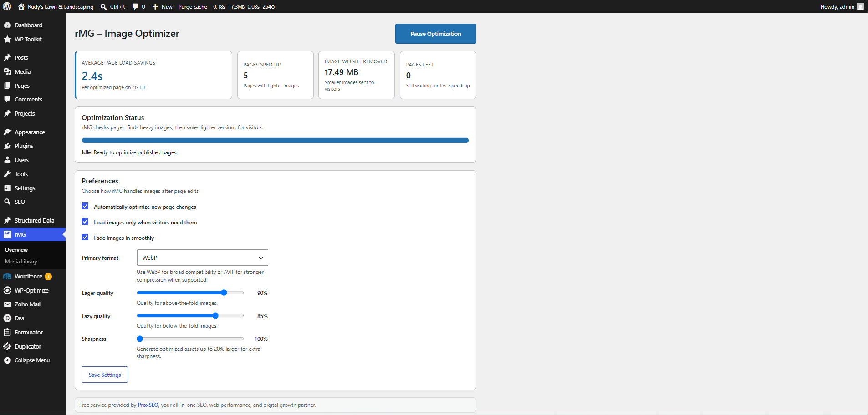This screenshot has width=868, height=415.
Task: Click the Pages Sped Up value 5
Action: [x=245, y=76]
